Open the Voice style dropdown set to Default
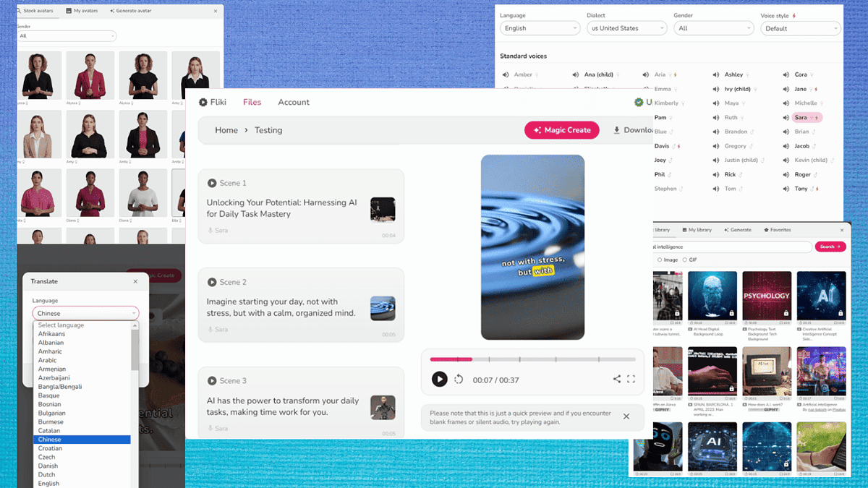This screenshot has height=488, width=868. click(800, 28)
